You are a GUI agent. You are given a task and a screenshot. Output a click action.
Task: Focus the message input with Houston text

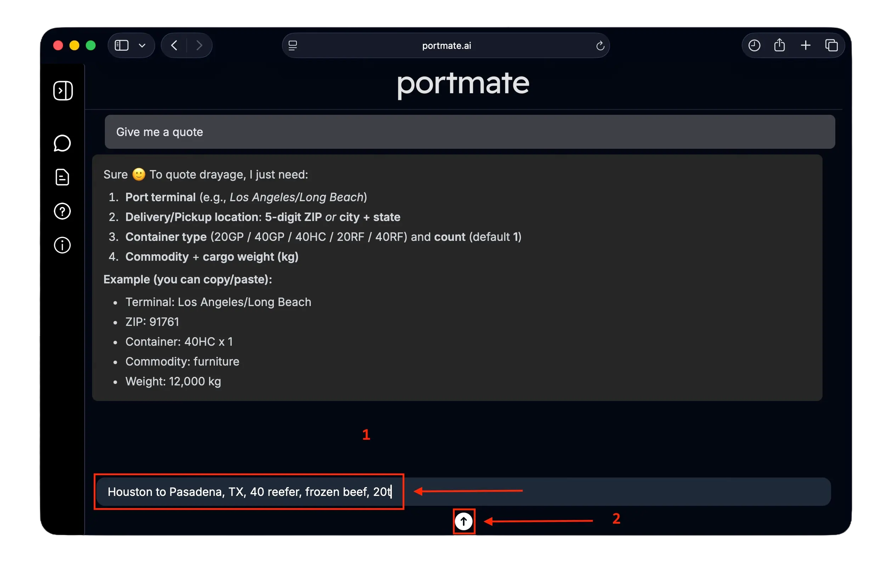[x=463, y=492]
